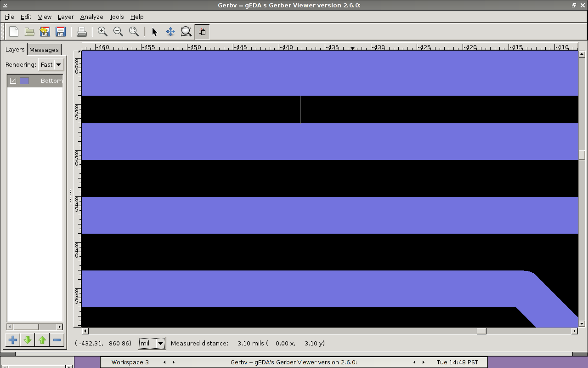588x368 pixels.
Task: Open the mil units dropdown
Action: [152, 344]
